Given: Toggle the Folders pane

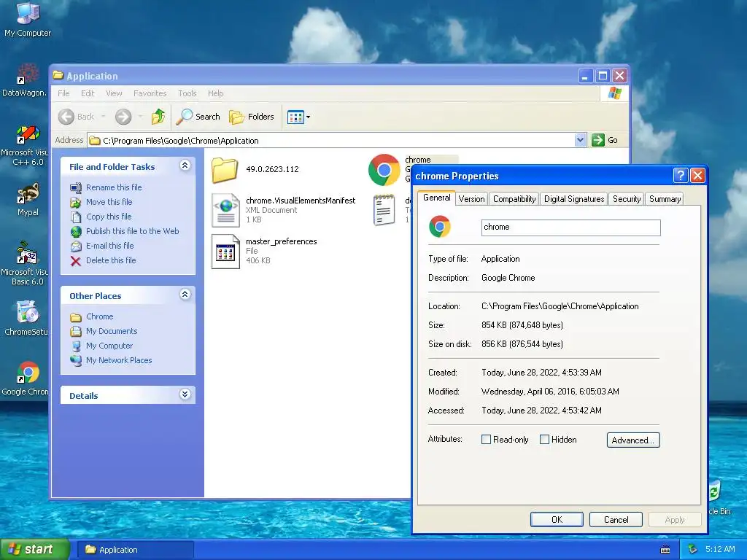Looking at the screenshot, I should [252, 117].
